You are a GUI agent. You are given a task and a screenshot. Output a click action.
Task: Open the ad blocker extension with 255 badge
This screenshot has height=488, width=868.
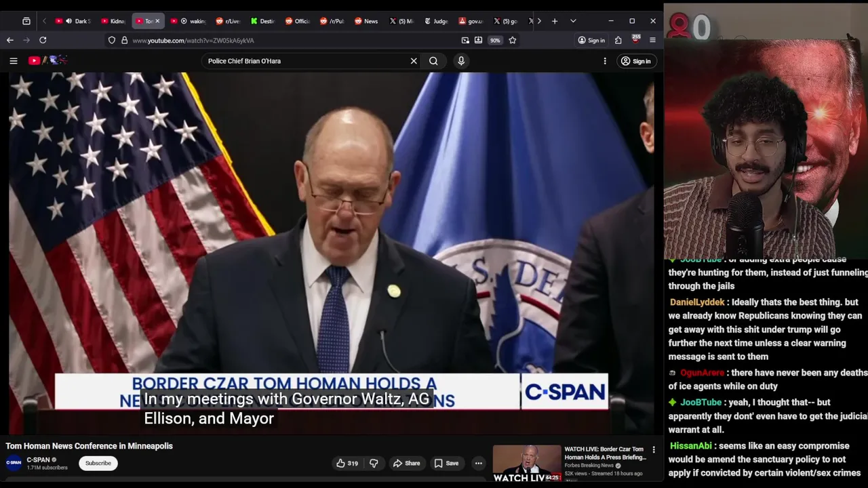coord(635,39)
